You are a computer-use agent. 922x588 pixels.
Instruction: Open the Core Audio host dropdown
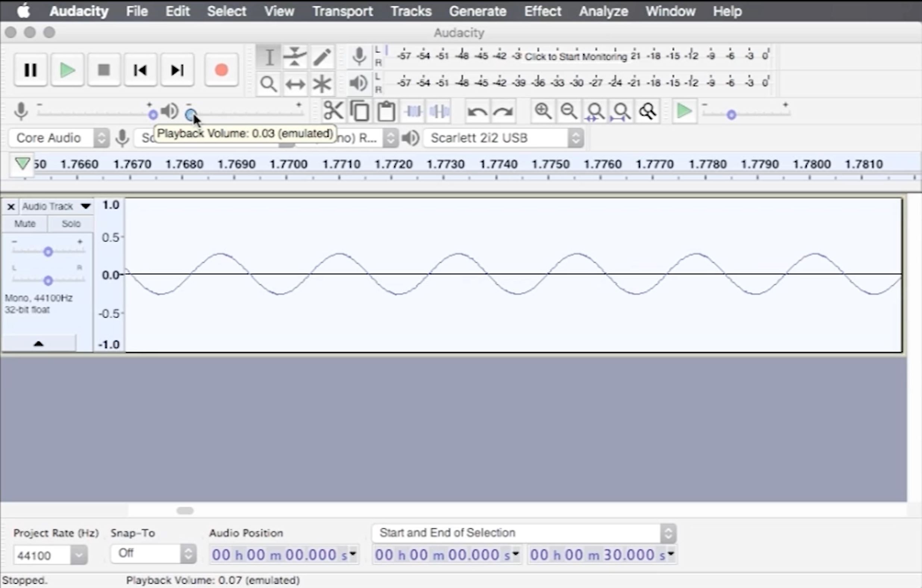coord(101,138)
